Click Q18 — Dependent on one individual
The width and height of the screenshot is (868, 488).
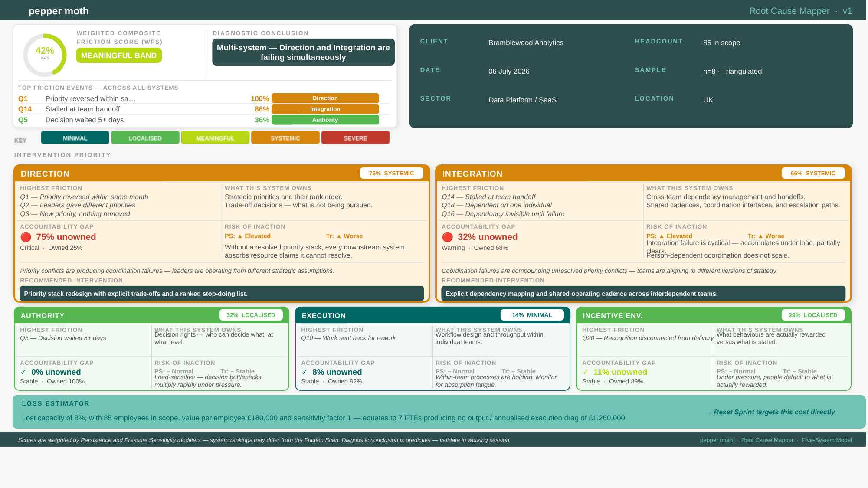[x=497, y=205]
